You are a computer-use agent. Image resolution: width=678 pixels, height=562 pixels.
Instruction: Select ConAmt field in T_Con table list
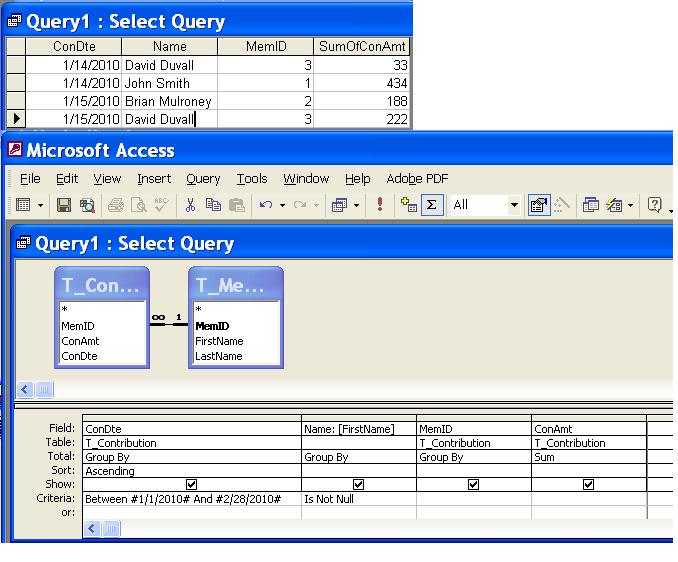pos(80,341)
